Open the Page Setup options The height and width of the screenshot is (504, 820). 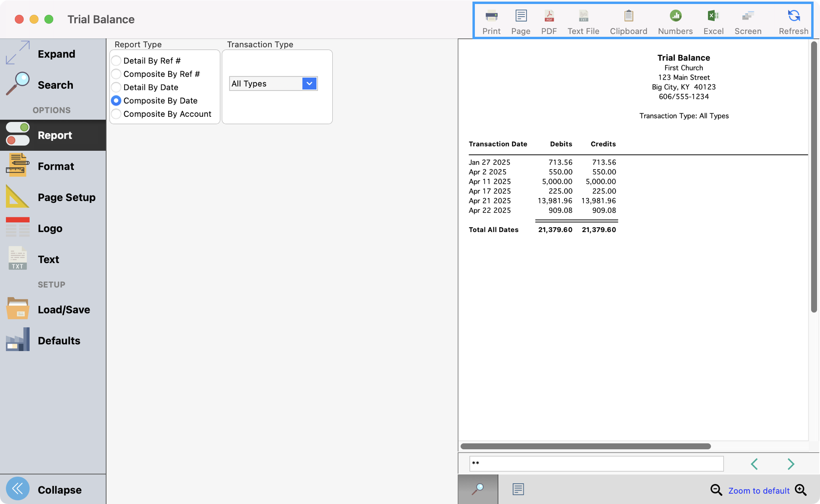pyautogui.click(x=67, y=197)
